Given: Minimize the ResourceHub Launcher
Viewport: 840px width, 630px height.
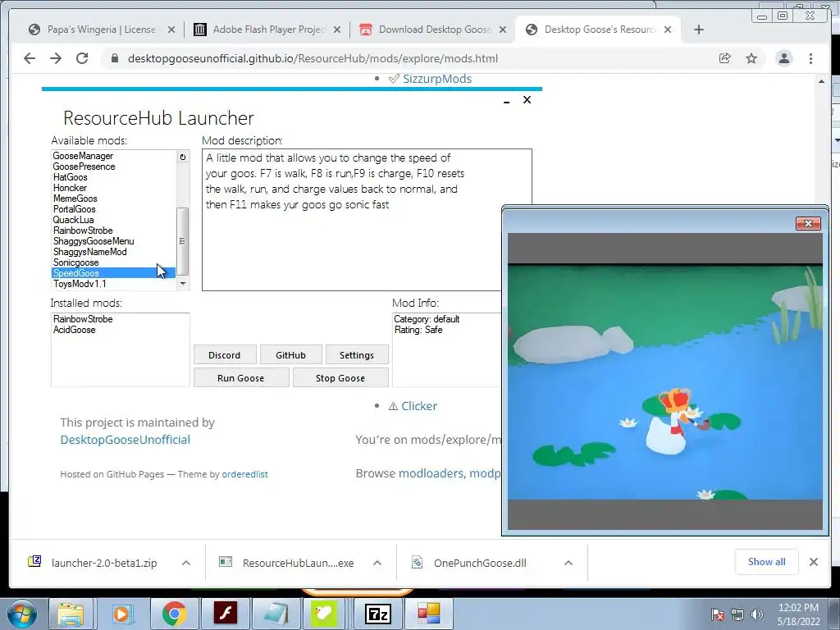Looking at the screenshot, I should click(506, 101).
